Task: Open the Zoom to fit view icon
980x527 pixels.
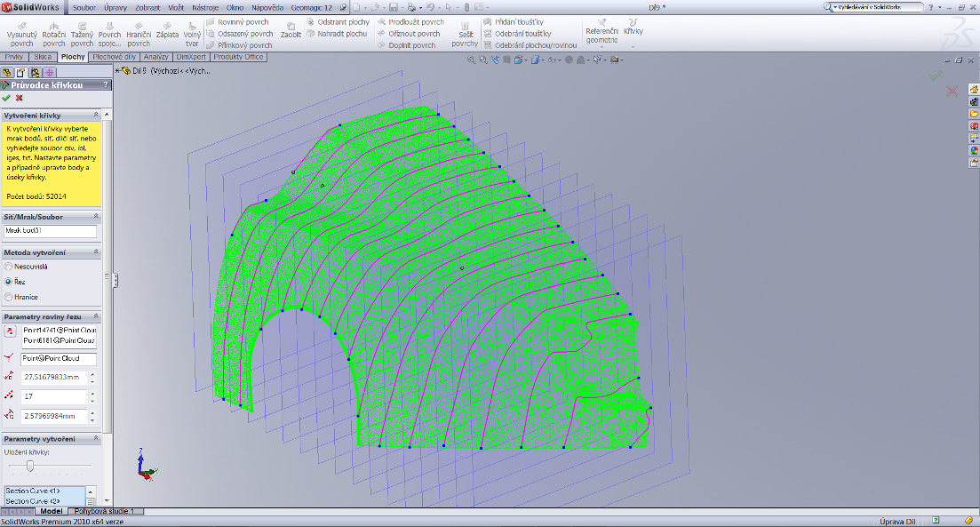Action: 474,60
